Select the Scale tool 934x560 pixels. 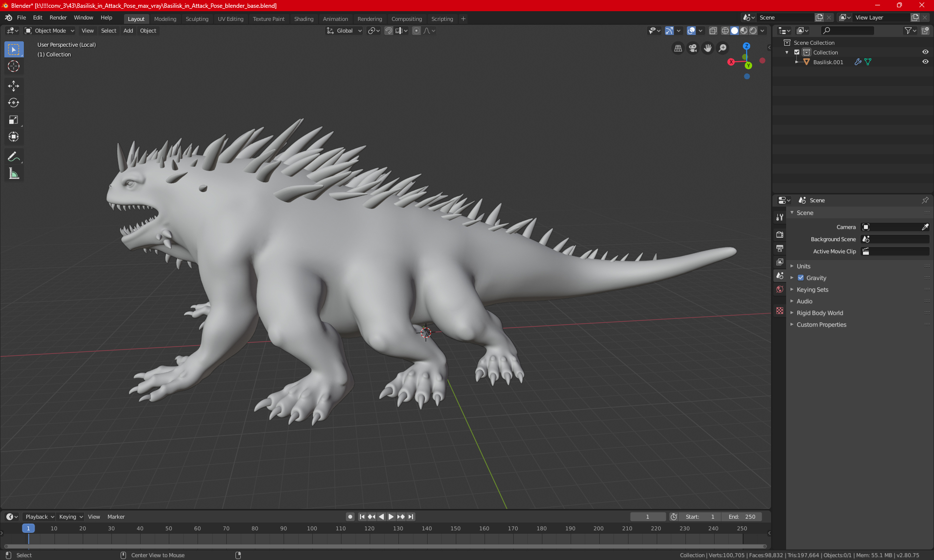14,120
